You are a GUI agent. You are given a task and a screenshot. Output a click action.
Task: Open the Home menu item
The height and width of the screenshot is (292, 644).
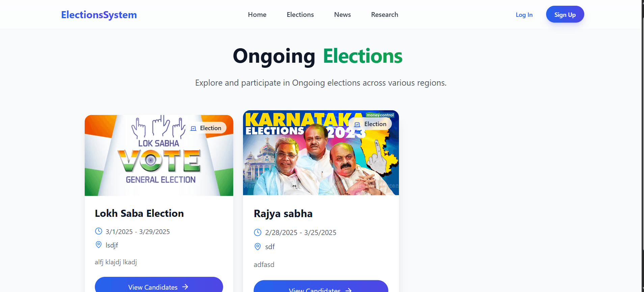click(x=257, y=14)
